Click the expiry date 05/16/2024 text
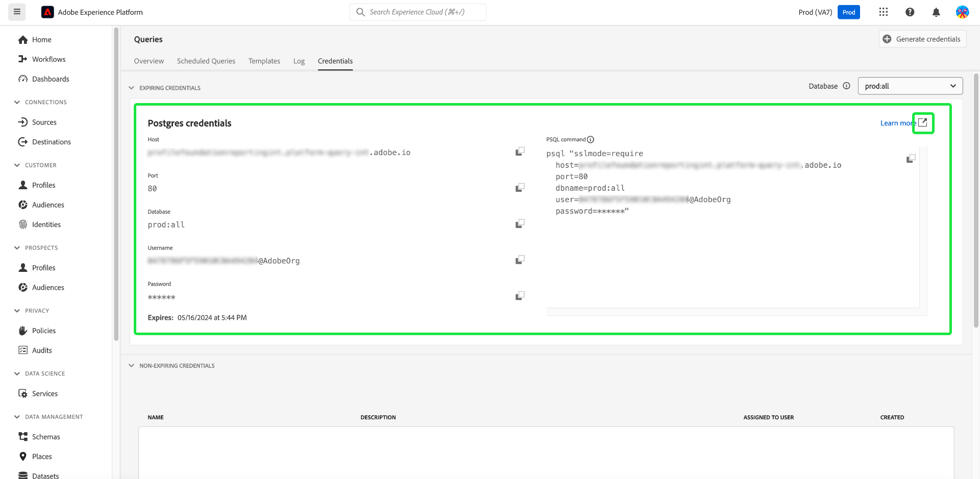 [x=212, y=318]
